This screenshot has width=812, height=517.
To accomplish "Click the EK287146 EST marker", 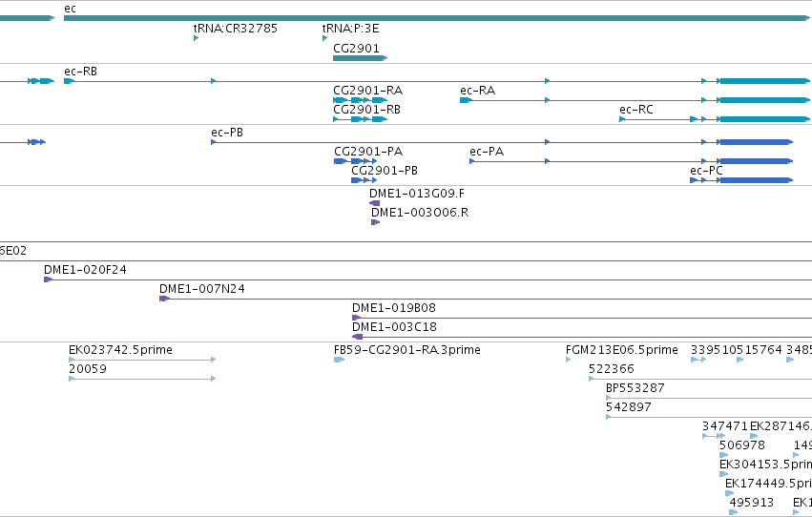I will tap(754, 436).
